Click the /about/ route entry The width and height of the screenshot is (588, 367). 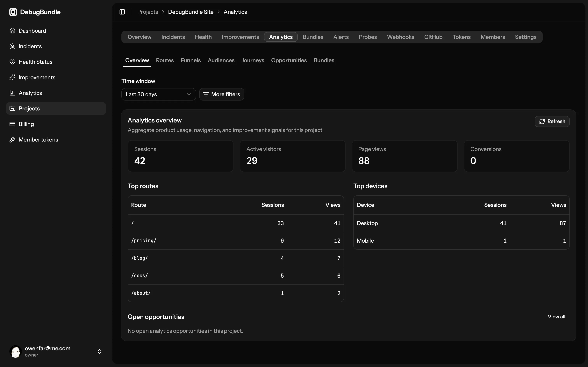(236, 293)
